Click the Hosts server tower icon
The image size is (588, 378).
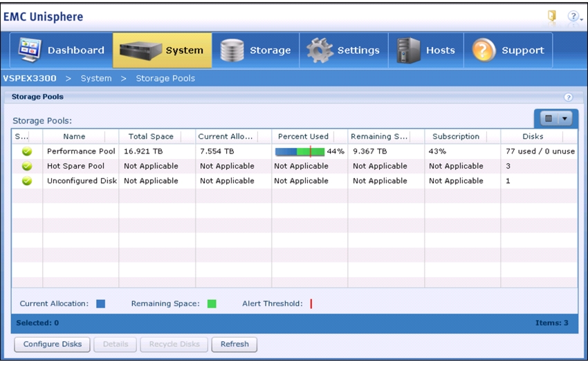(409, 50)
